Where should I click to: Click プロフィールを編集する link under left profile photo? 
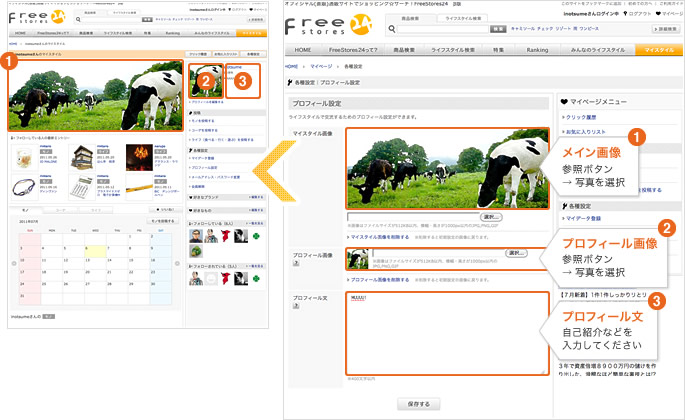point(207,102)
